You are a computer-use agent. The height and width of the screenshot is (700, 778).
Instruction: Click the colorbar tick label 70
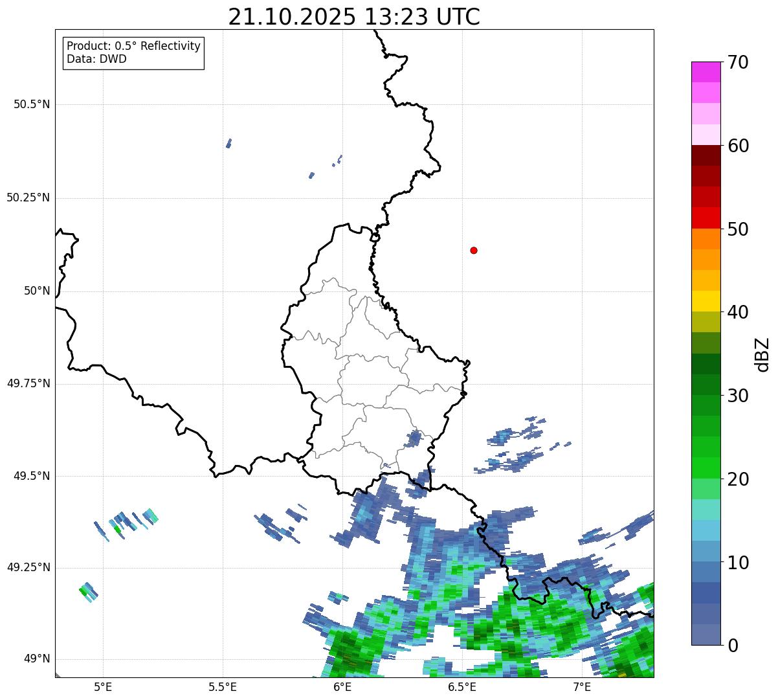pos(738,62)
